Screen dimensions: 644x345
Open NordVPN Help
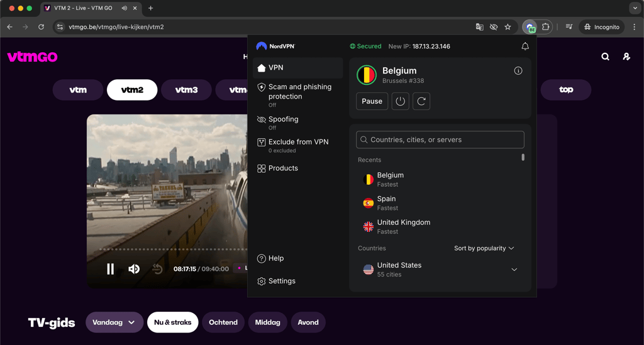[270, 258]
